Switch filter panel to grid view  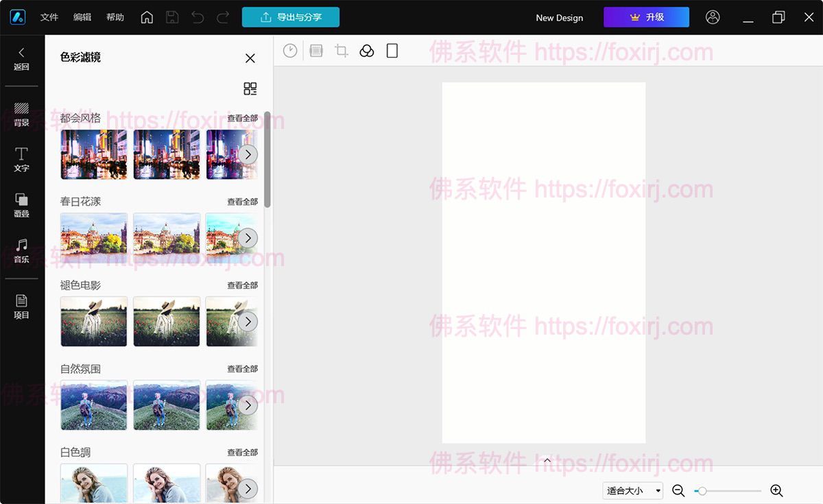250,88
